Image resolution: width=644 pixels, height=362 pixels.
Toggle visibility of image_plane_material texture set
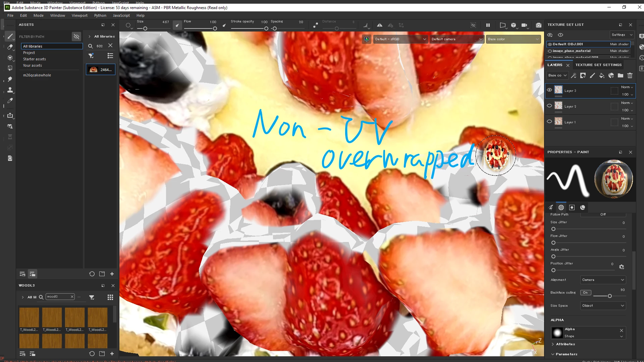(x=550, y=51)
